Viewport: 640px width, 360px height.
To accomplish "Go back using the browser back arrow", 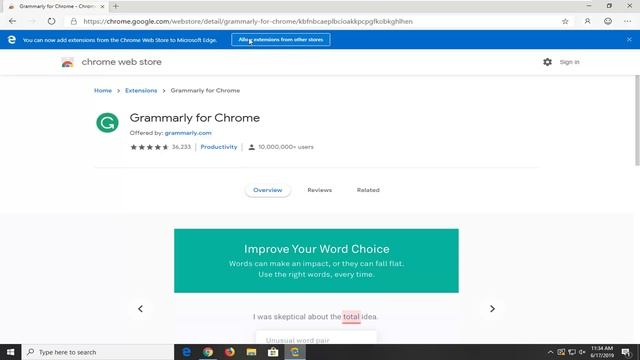I will 12,21.
